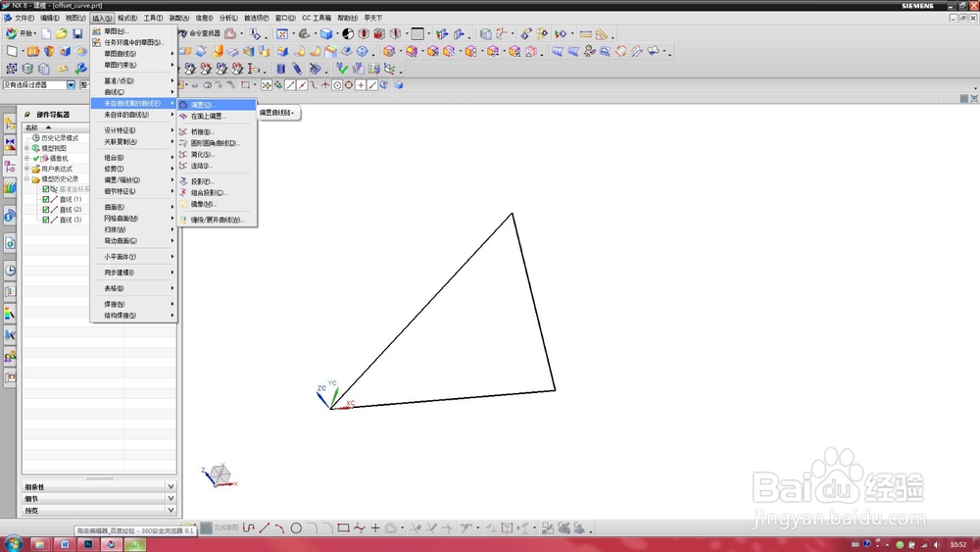Click the New file icon
This screenshot has width=980, height=552.
click(46, 33)
